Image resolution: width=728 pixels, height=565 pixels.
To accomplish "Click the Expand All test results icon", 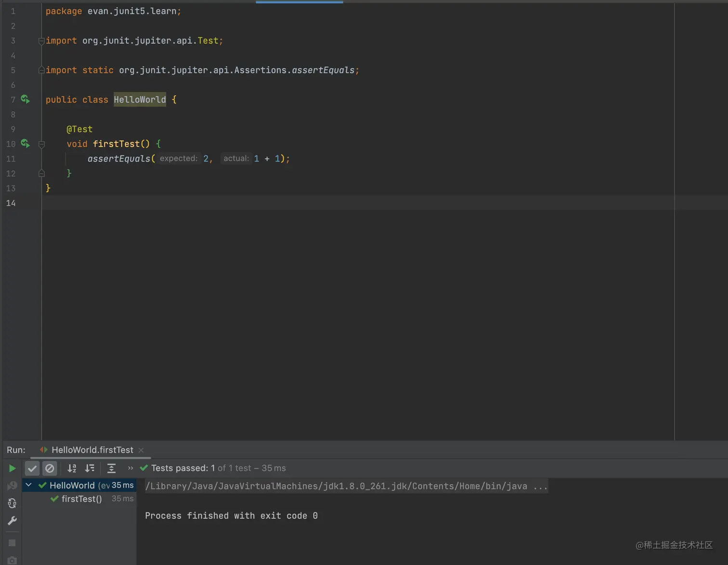I will click(x=111, y=468).
